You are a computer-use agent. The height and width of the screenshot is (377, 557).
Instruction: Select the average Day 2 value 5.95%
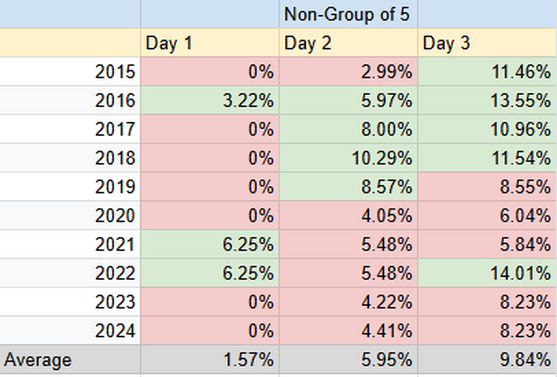[x=348, y=360]
